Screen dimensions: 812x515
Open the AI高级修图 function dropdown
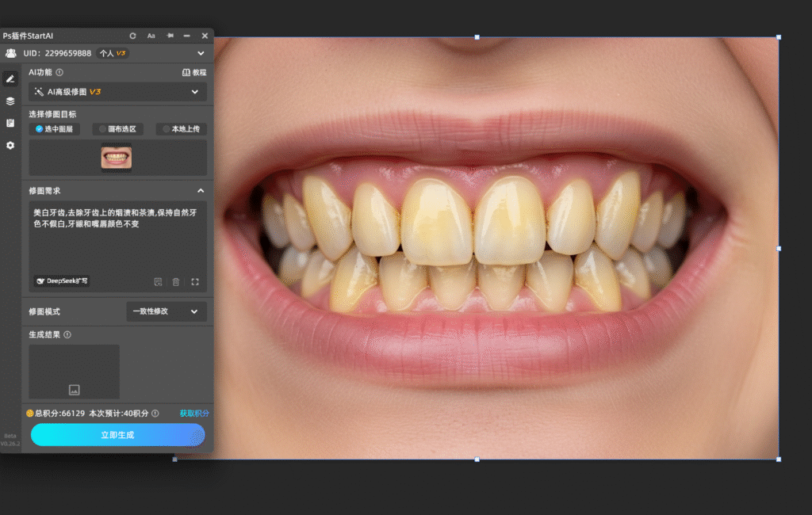(117, 92)
